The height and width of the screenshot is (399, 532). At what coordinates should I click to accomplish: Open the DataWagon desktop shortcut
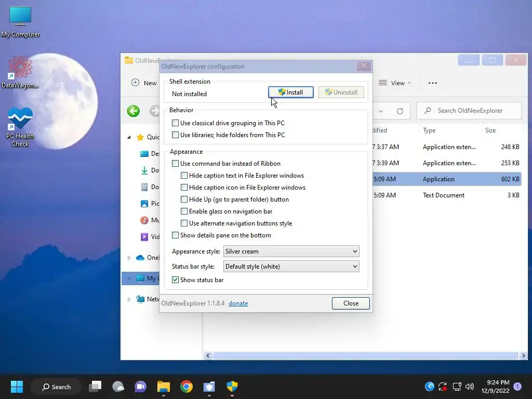click(x=20, y=72)
